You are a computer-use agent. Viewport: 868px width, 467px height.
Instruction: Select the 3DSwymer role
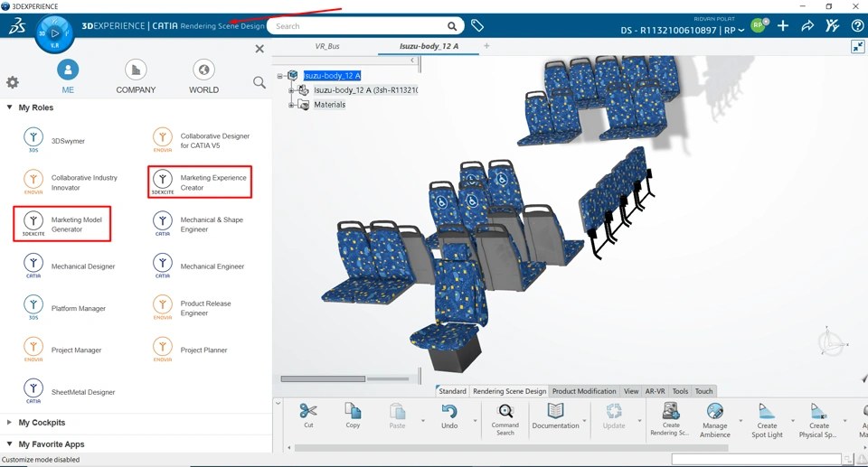[x=54, y=141]
